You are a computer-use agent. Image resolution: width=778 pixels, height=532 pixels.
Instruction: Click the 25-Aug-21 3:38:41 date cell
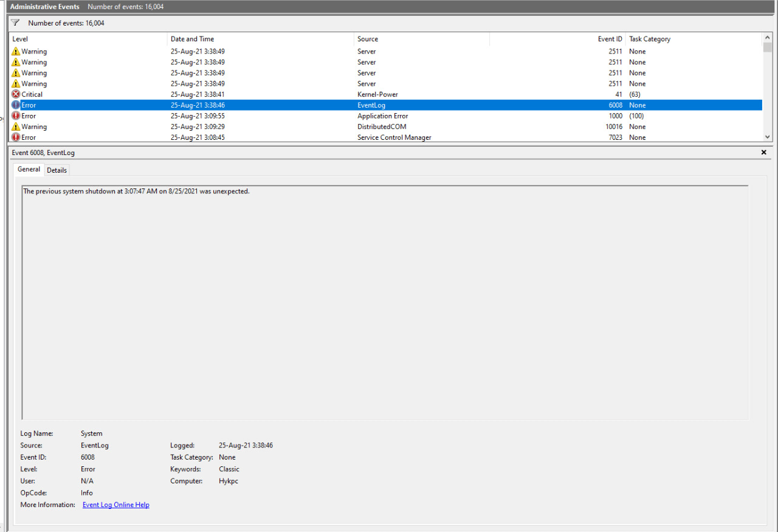[x=198, y=94]
